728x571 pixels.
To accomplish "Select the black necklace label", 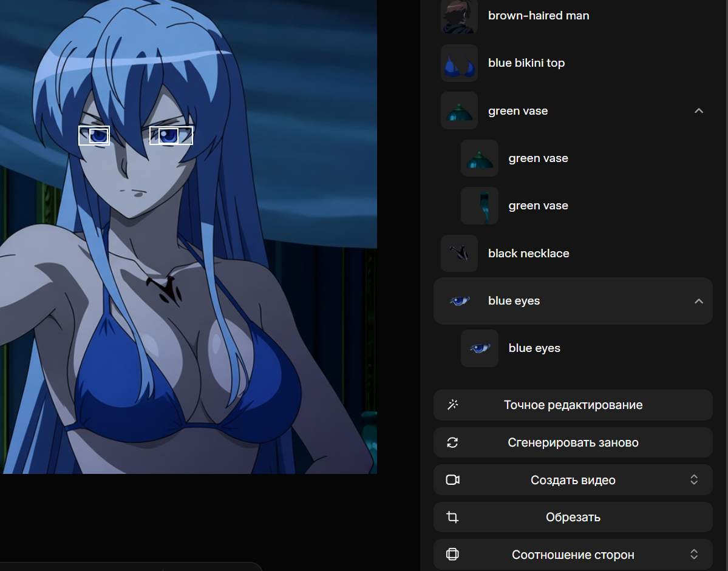I will (528, 253).
